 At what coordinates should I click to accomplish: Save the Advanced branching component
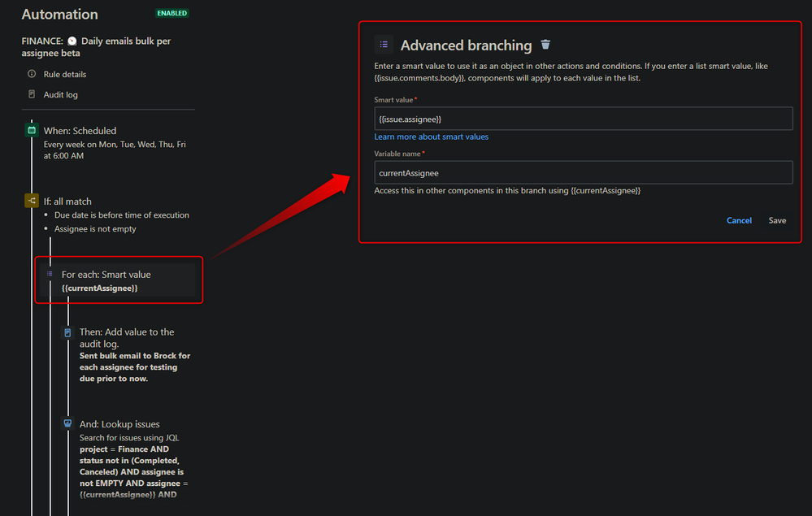(777, 220)
